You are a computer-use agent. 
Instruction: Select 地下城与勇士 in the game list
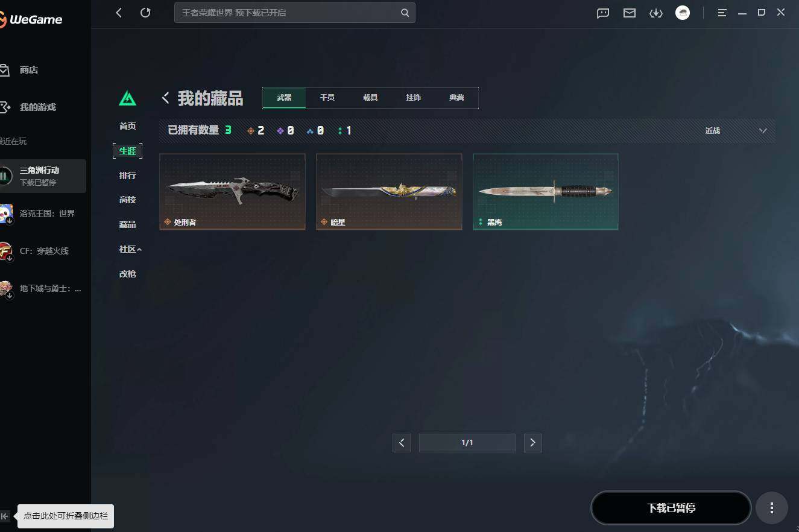point(43,288)
